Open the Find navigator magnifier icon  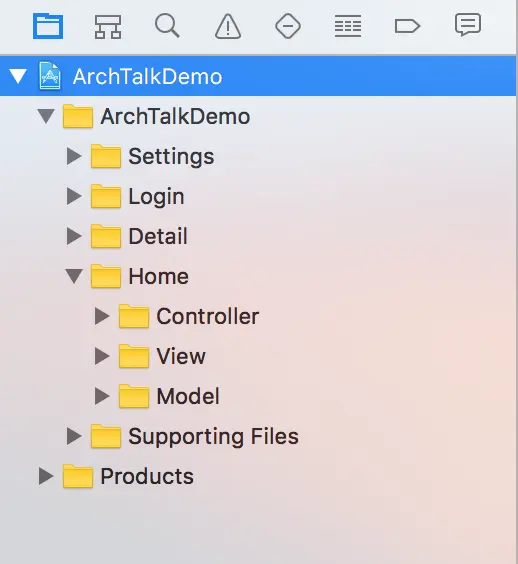(167, 26)
